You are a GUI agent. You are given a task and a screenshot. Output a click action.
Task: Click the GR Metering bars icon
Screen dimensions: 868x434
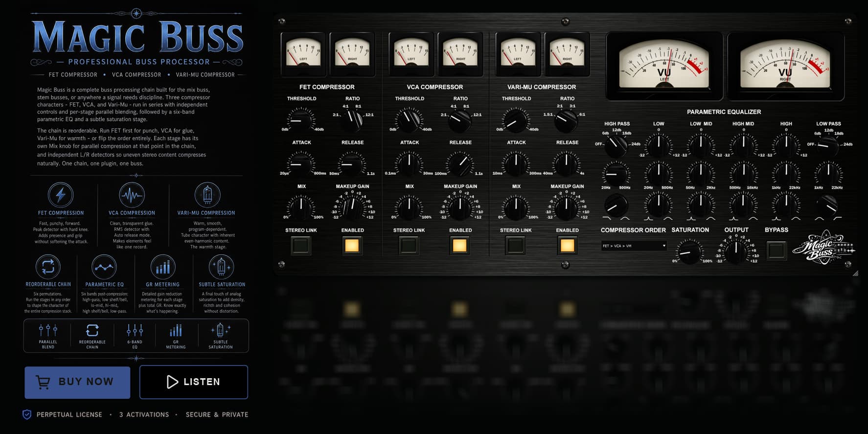(162, 267)
